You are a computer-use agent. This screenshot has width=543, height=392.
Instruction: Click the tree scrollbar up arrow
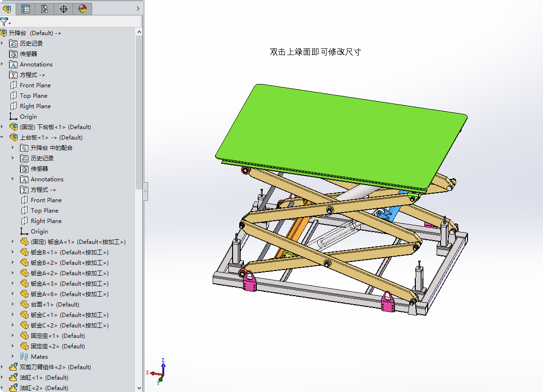pyautogui.click(x=139, y=32)
